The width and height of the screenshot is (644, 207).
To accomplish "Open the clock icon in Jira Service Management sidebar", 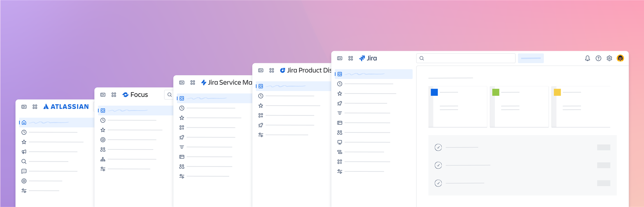I will click(x=182, y=108).
